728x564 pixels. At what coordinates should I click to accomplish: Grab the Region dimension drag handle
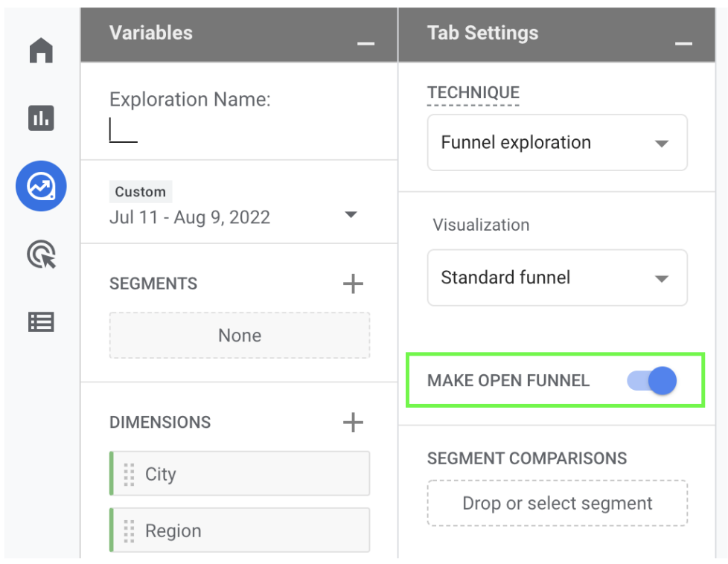[129, 531]
